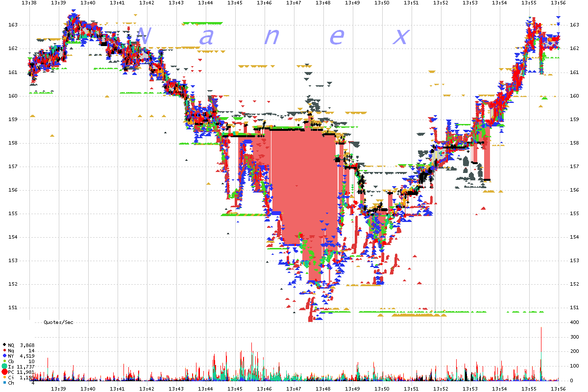Click the green Cb legend dot
This screenshot has width=588, height=392.
click(x=4, y=361)
